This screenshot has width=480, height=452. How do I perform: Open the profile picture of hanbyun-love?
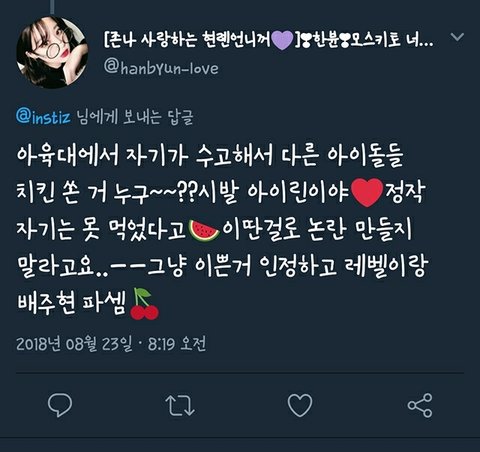[52, 52]
